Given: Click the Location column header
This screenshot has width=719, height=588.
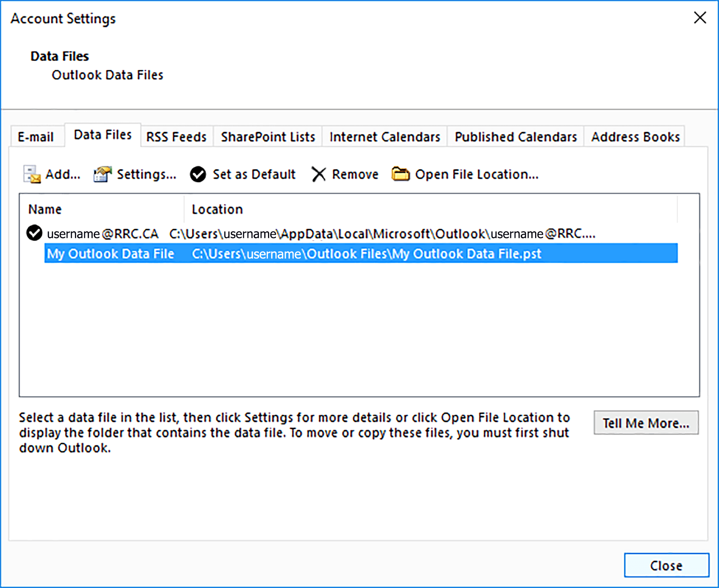Looking at the screenshot, I should coord(217,209).
